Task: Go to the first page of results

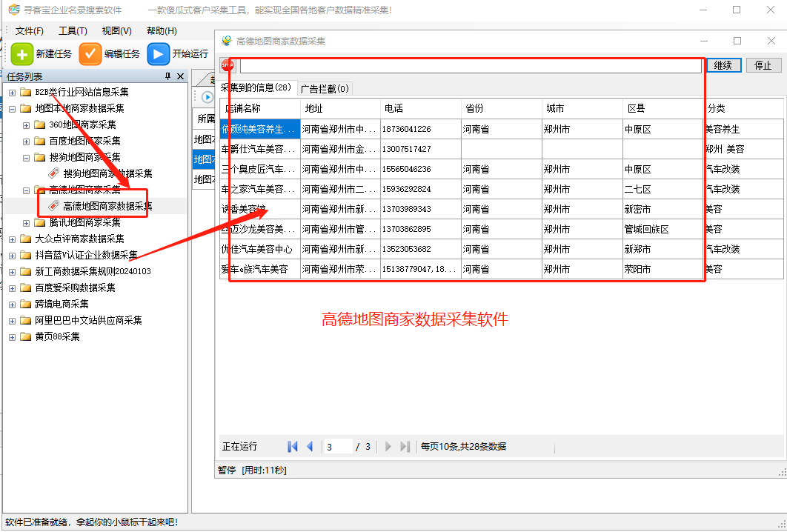Action: tap(293, 446)
